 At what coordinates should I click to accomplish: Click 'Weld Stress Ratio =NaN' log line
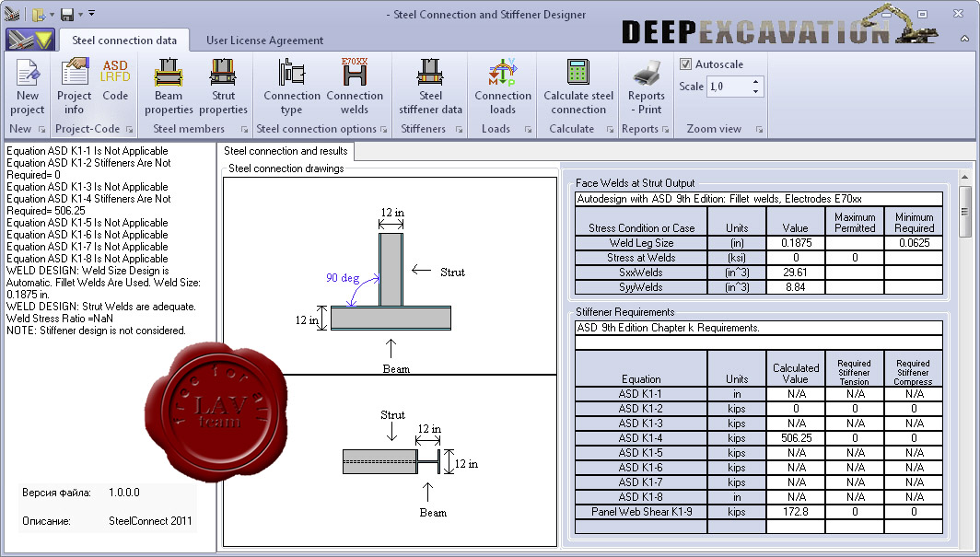click(x=60, y=319)
